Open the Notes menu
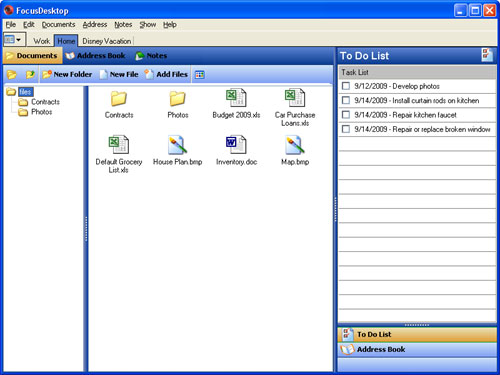The width and height of the screenshot is (500, 375). point(123,25)
